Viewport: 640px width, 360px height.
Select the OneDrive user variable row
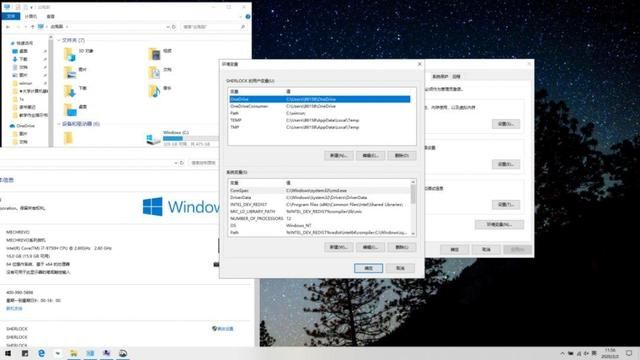pyautogui.click(x=320, y=99)
